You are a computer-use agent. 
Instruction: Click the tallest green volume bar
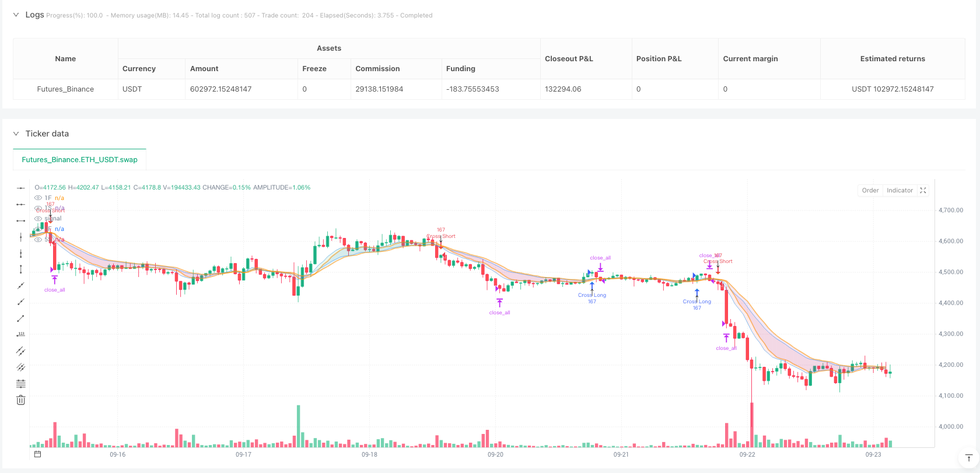(298, 426)
